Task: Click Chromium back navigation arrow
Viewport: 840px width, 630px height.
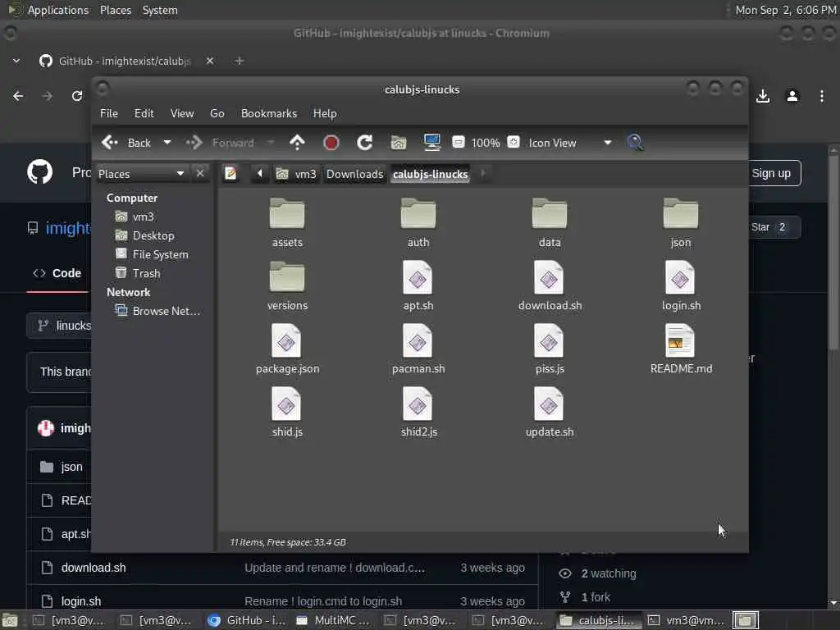Action: pyautogui.click(x=18, y=96)
